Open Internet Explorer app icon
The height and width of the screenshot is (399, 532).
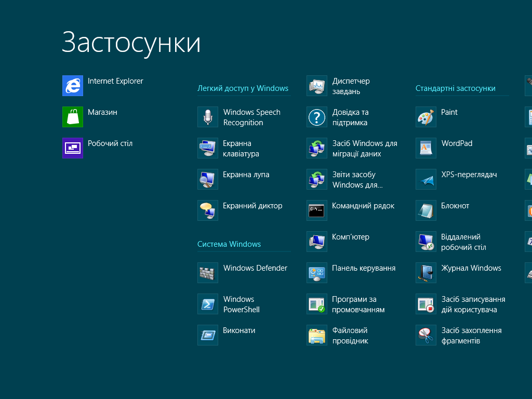(x=73, y=86)
